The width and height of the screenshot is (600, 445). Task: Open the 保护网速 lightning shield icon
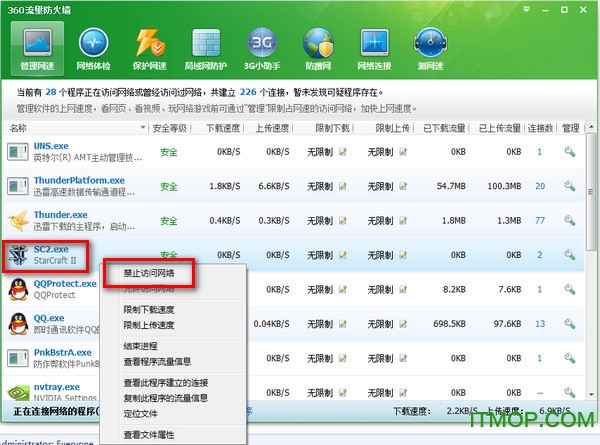(x=150, y=48)
